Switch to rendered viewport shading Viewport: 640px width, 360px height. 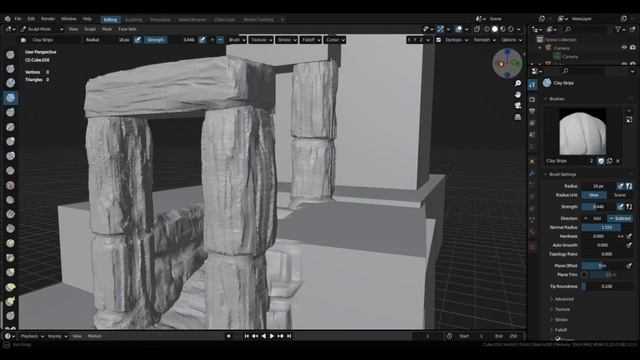pyautogui.click(x=510, y=29)
